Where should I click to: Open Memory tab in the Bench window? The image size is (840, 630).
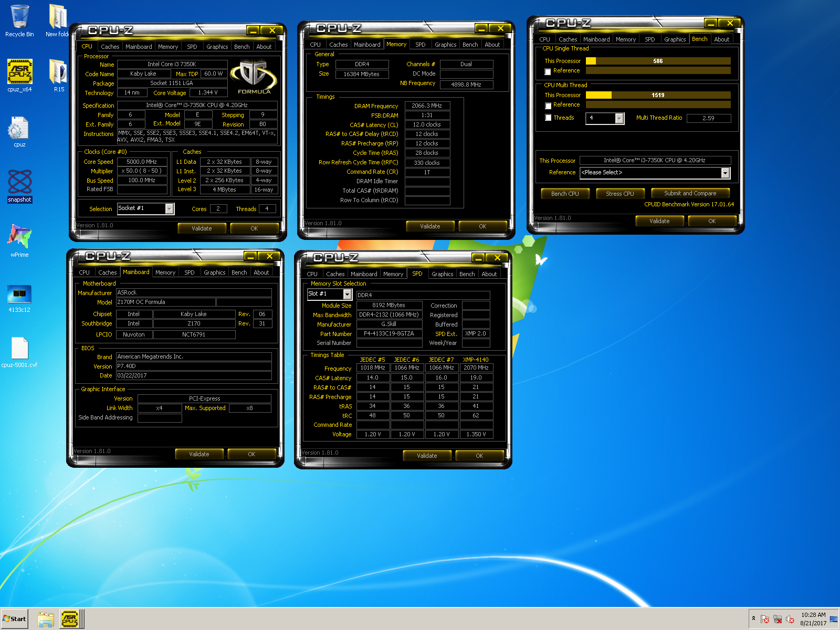tap(625, 39)
